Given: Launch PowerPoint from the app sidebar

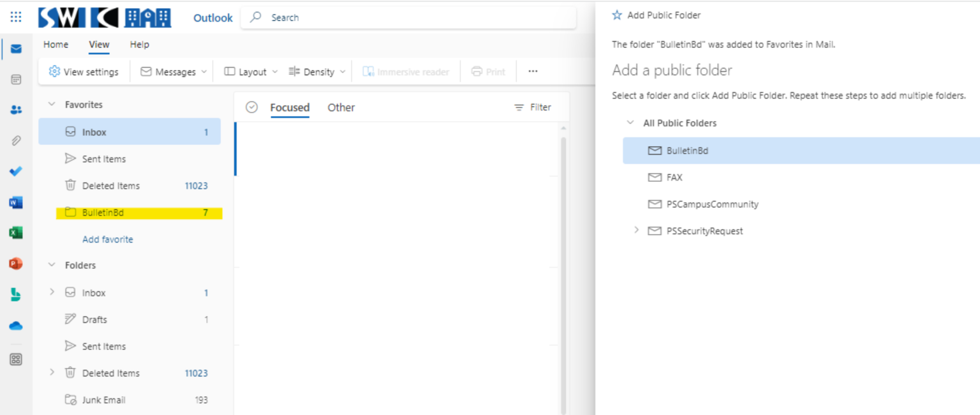Looking at the screenshot, I should point(16,264).
